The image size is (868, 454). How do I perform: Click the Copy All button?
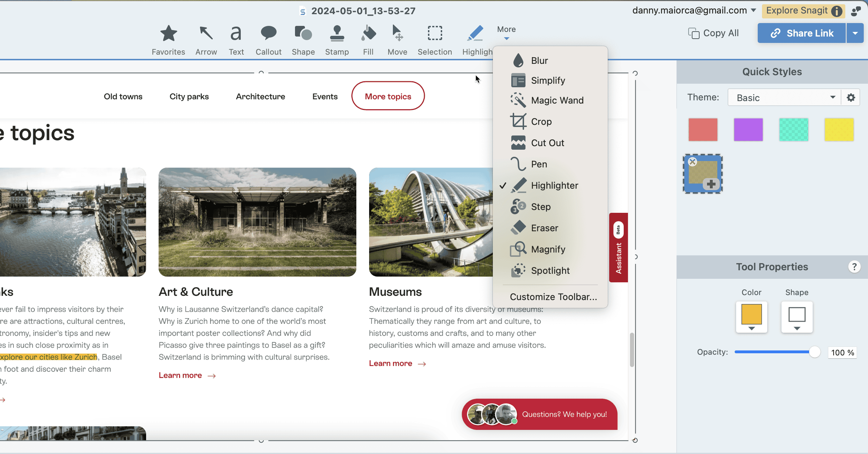(x=713, y=33)
